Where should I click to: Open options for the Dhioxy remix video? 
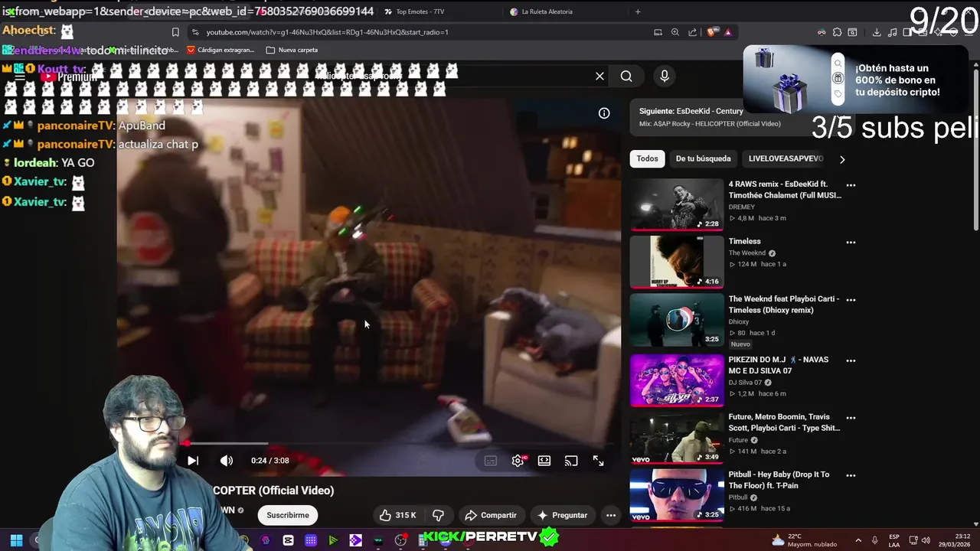point(851,300)
